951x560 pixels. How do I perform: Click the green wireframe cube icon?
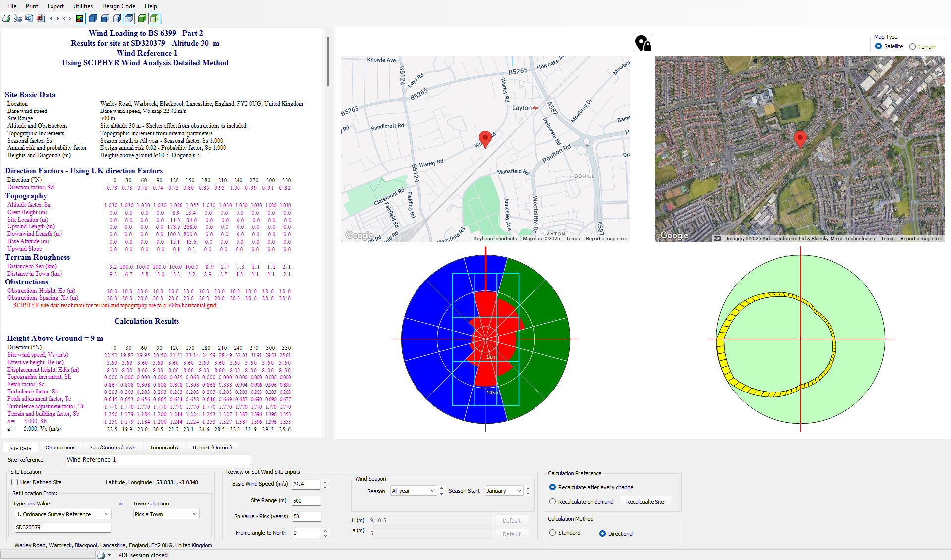(154, 19)
